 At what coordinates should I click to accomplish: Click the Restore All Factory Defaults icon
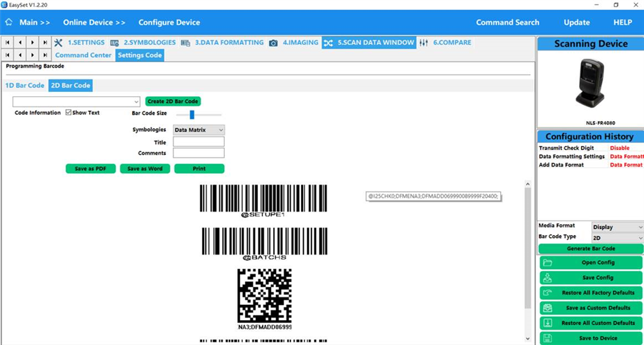coord(547,293)
